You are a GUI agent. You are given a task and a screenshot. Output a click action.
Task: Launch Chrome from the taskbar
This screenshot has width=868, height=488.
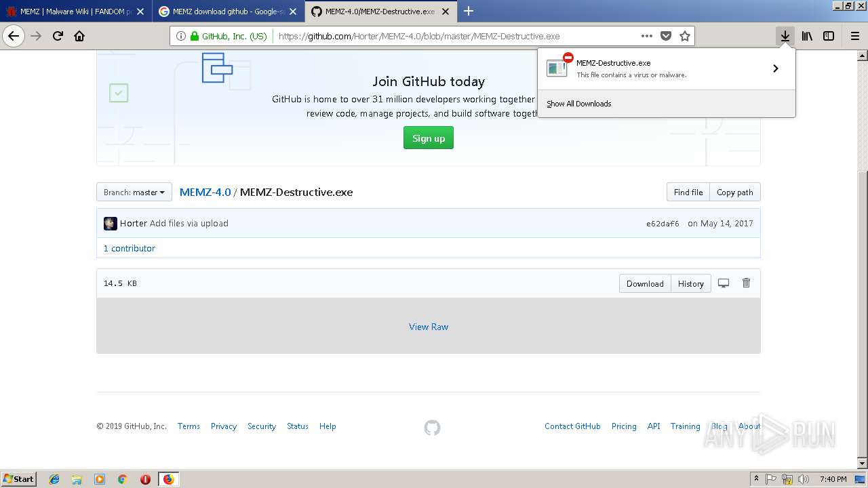pyautogui.click(x=123, y=479)
